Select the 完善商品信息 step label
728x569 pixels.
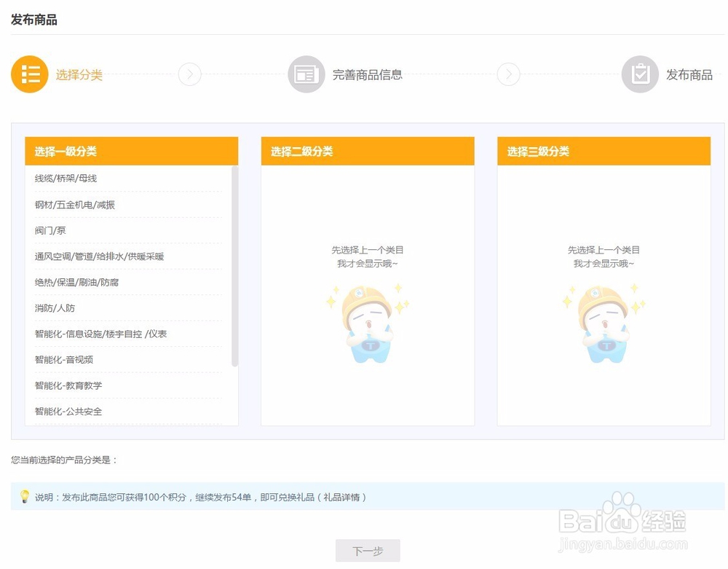(367, 75)
